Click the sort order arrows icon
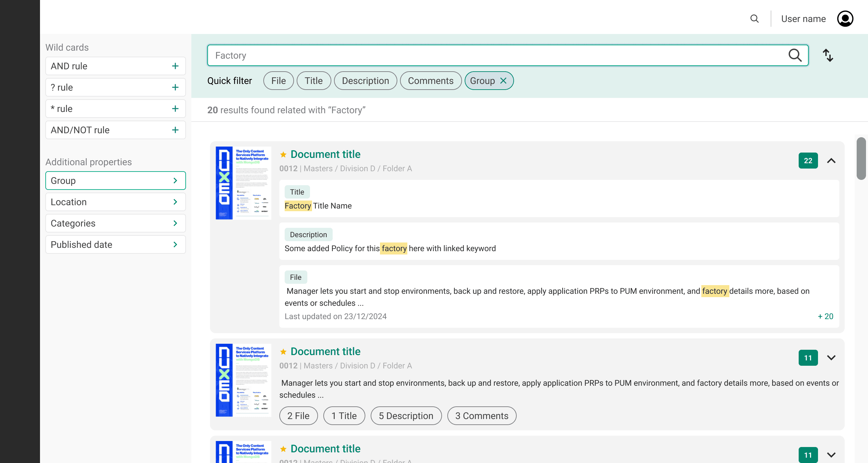The image size is (868, 463). pyautogui.click(x=828, y=55)
